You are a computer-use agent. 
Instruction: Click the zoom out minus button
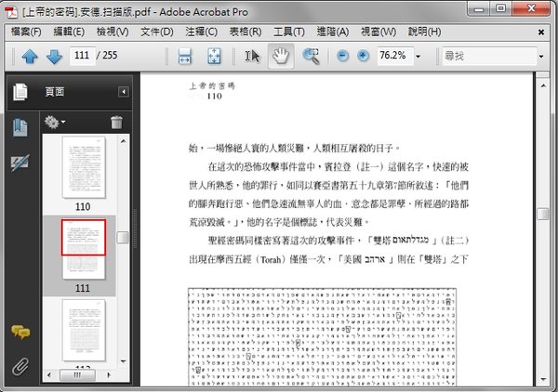[342, 56]
